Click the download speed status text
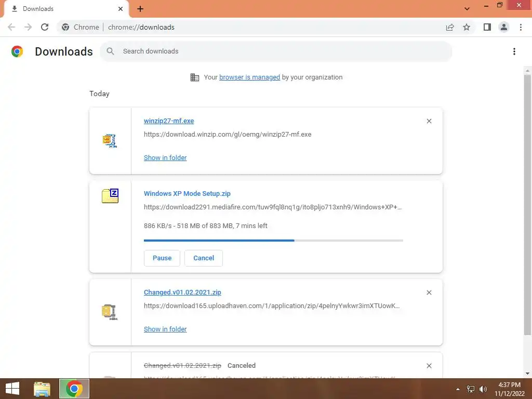532x399 pixels. tap(205, 225)
